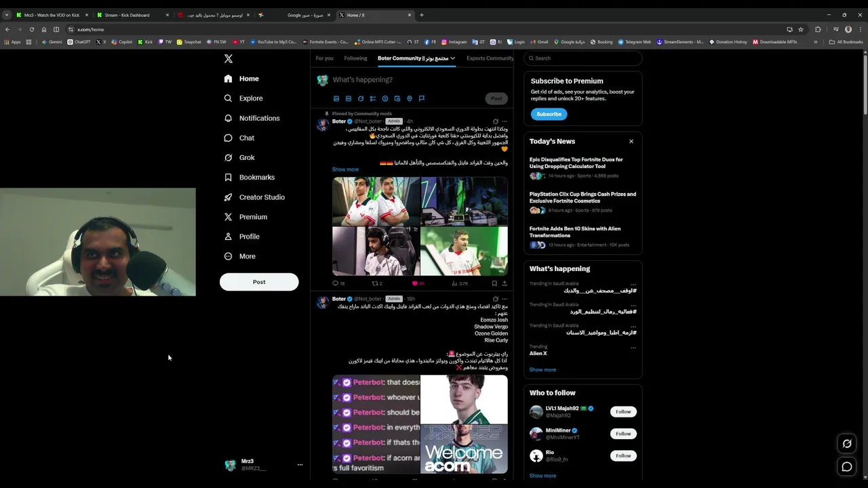Open Creator Studio
Screen dimensions: 868x488
[x=254, y=197]
